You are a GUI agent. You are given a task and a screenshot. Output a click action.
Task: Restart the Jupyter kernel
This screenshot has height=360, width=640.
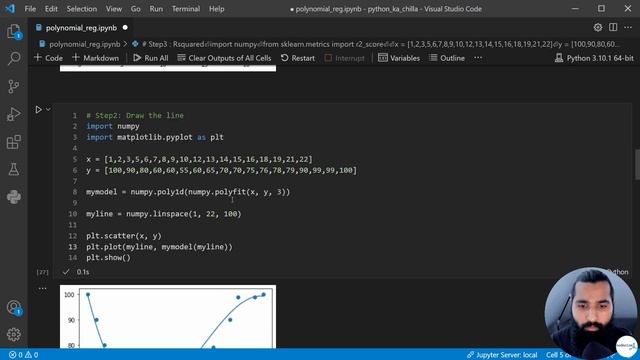(298, 58)
